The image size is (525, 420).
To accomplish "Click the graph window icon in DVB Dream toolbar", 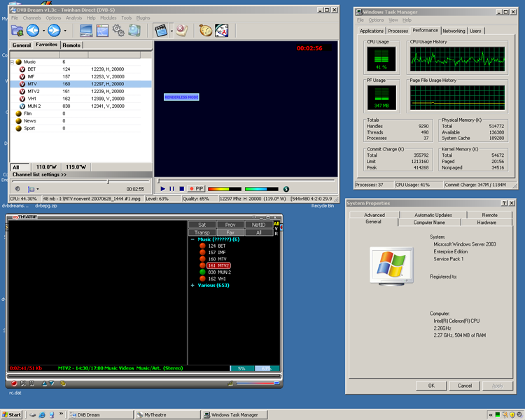I will click(102, 31).
